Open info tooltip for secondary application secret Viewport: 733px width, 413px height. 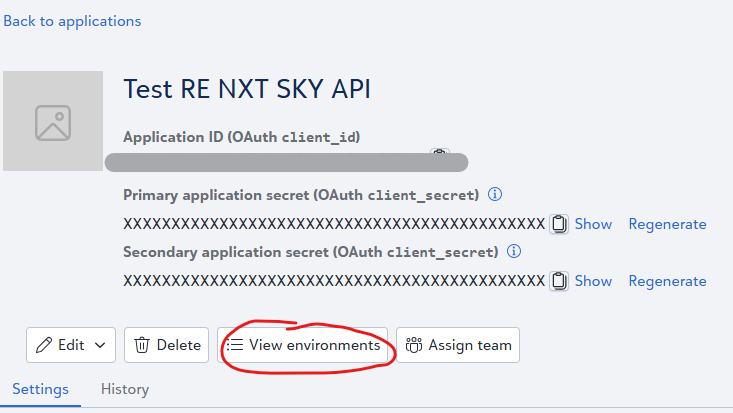tap(514, 251)
